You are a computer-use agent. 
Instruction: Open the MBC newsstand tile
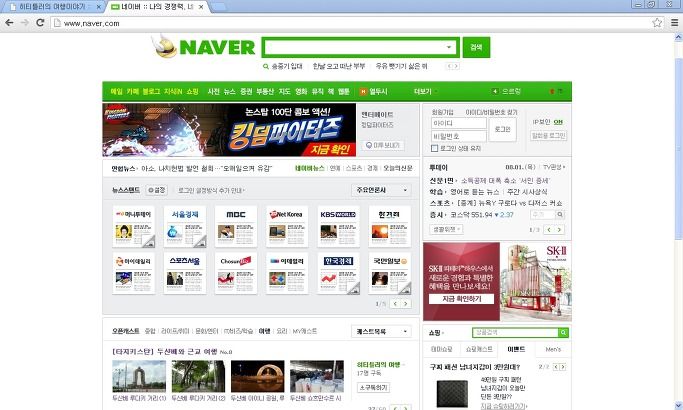point(236,227)
